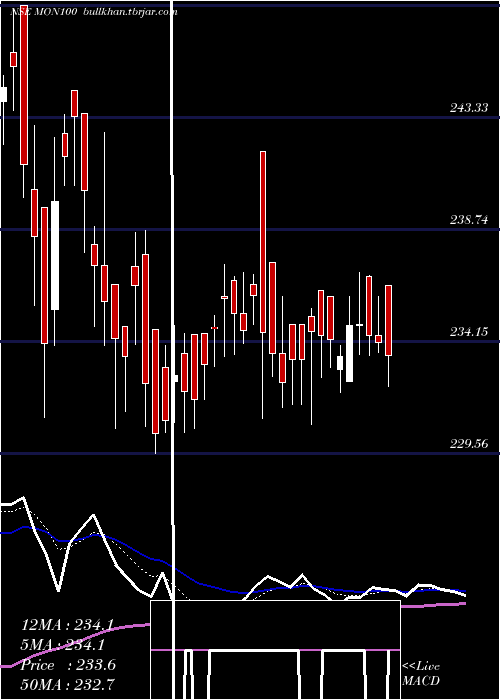500x700 pixels.
Task: Click the Price : 233.6 value
Action: pyautogui.click(x=68, y=665)
